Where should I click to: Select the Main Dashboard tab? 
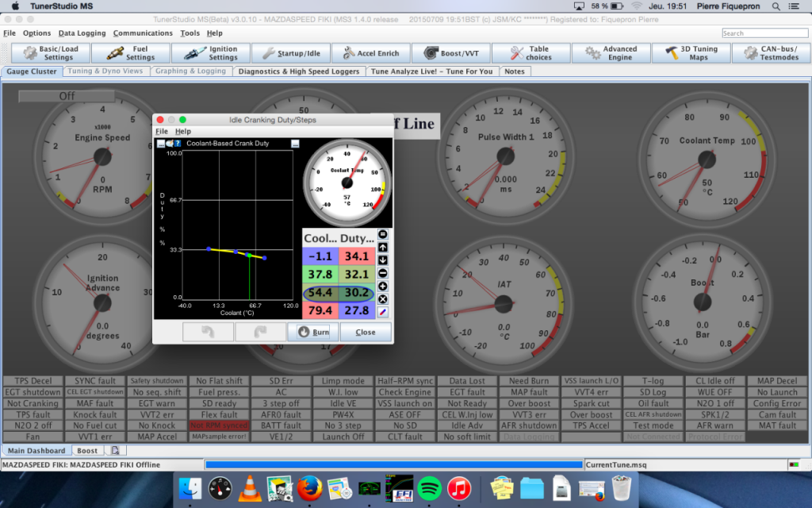click(36, 451)
